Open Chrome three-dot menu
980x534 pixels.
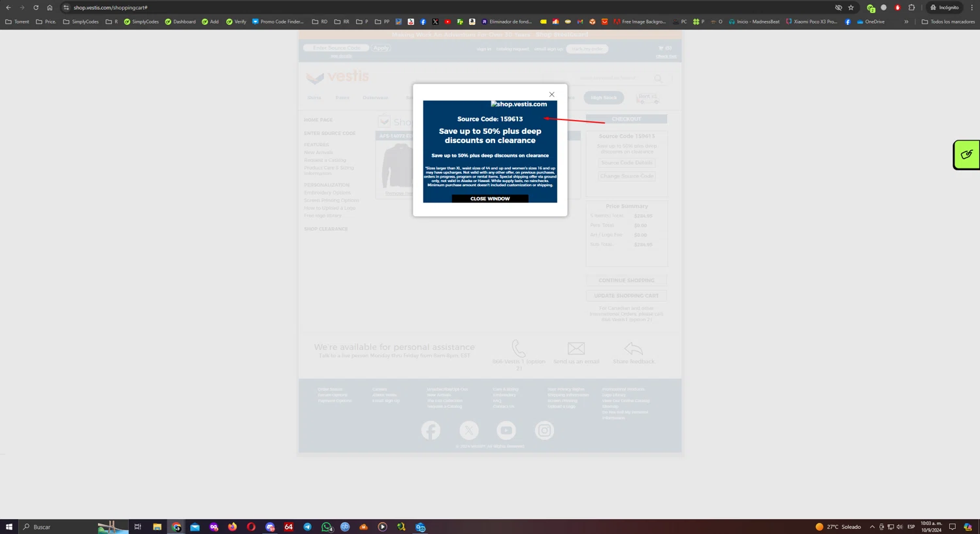coord(972,8)
